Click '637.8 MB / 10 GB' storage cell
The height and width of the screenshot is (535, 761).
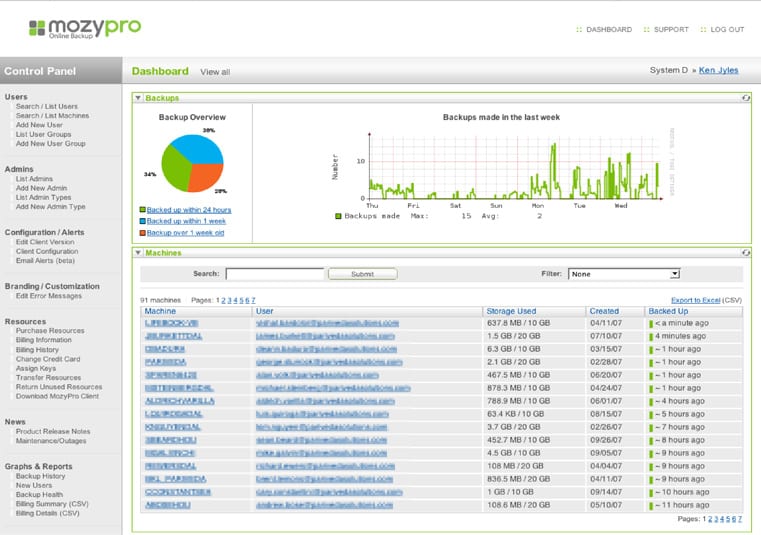pos(518,323)
